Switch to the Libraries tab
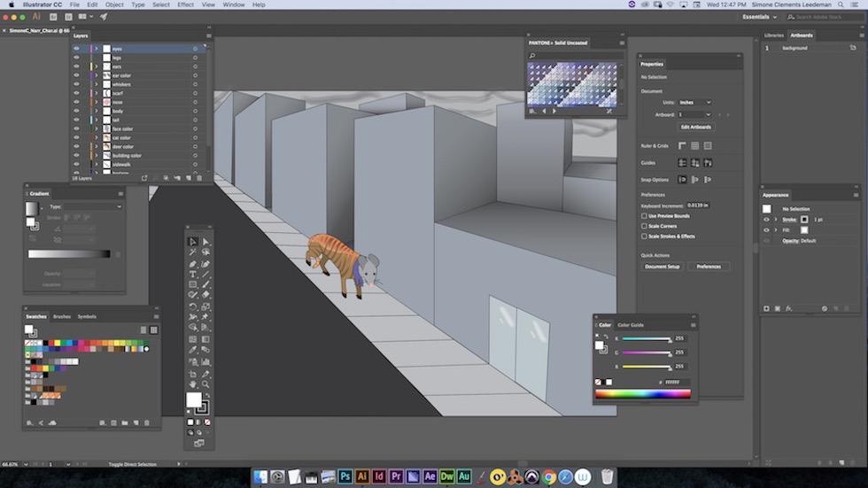 (x=774, y=35)
